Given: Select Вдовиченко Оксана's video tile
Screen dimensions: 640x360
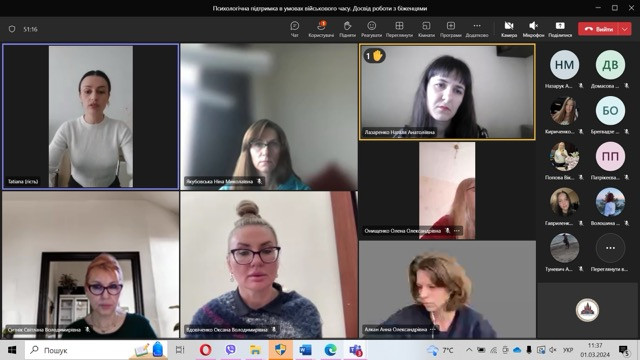Looking at the screenshot, I should (269, 264).
